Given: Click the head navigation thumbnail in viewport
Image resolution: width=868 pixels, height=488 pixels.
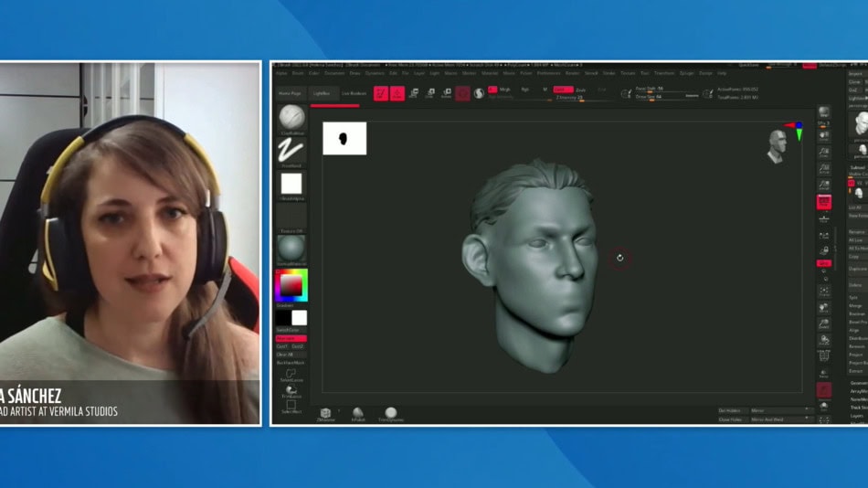Looking at the screenshot, I should point(777,145).
